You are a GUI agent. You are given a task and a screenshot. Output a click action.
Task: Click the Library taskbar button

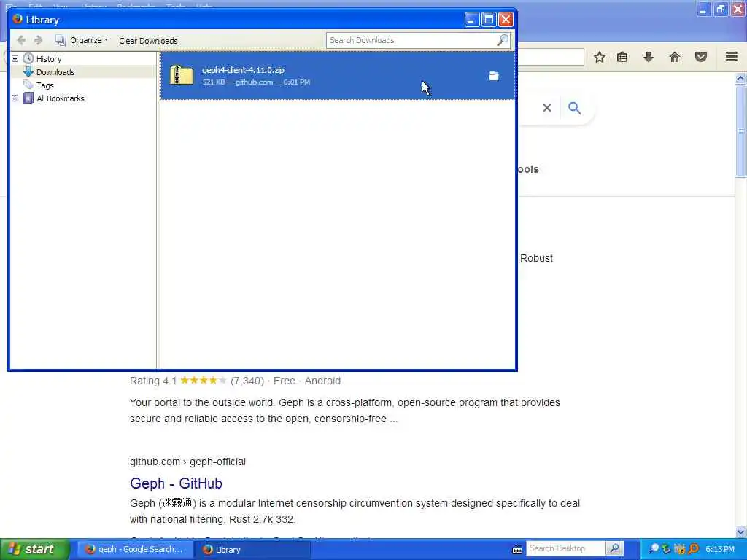coord(255,550)
